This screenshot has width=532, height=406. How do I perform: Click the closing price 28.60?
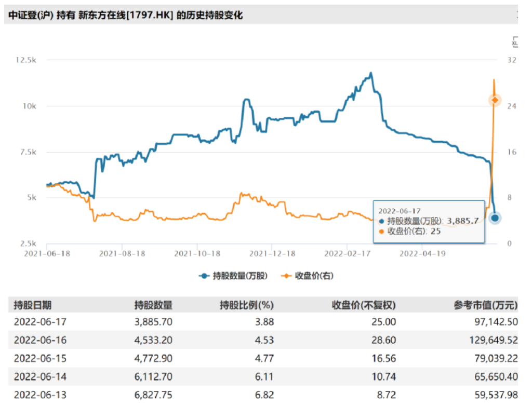point(383,340)
